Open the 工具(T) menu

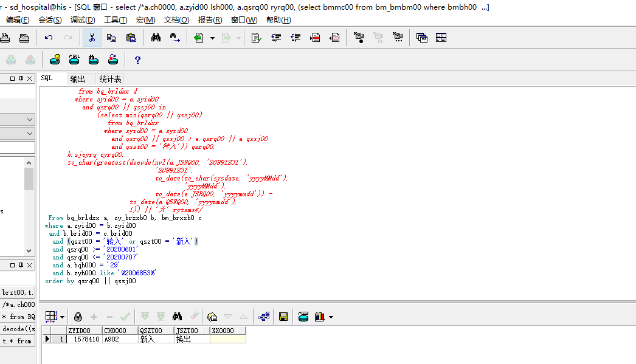click(x=116, y=20)
